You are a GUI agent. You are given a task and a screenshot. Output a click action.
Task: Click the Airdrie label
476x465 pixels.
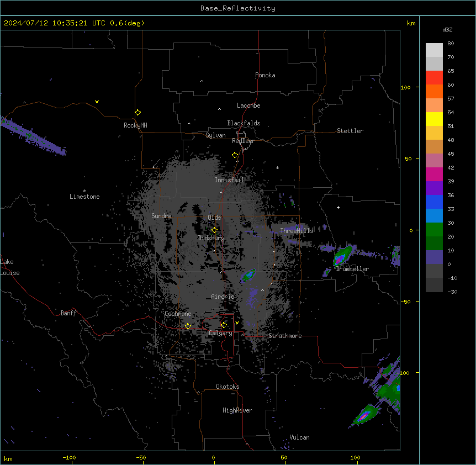[223, 297]
